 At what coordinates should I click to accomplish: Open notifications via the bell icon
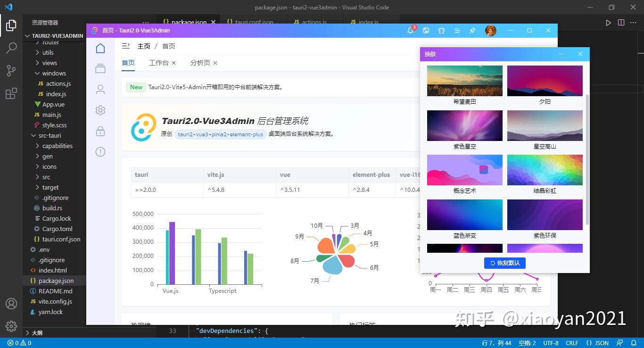410,30
